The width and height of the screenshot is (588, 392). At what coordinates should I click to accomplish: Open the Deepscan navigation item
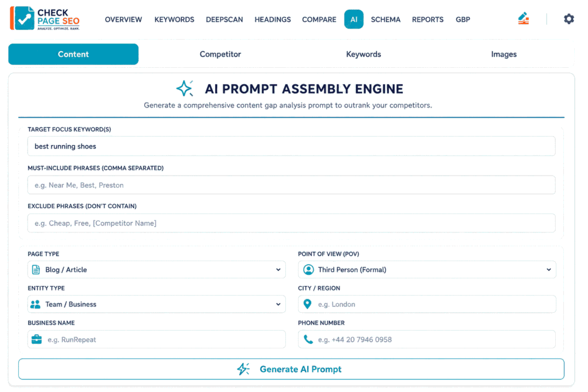click(225, 20)
